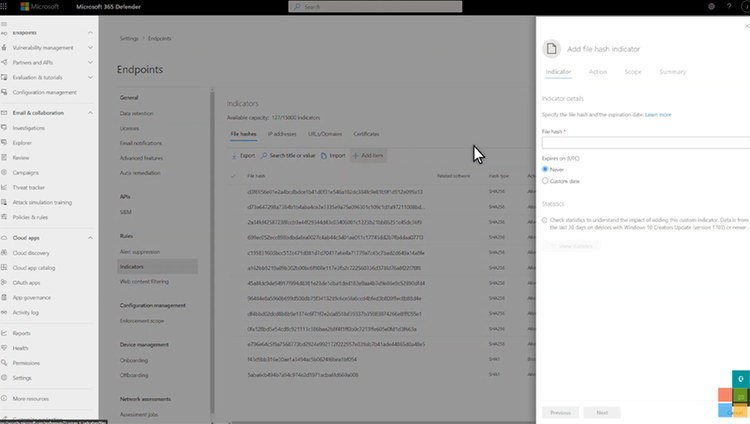Viewport: 750px width, 424px height.
Task: Click into the File hash input field
Action: [x=646, y=143]
